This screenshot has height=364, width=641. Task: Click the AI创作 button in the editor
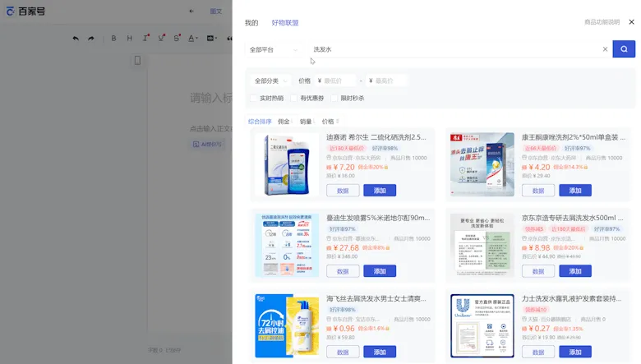click(x=207, y=145)
